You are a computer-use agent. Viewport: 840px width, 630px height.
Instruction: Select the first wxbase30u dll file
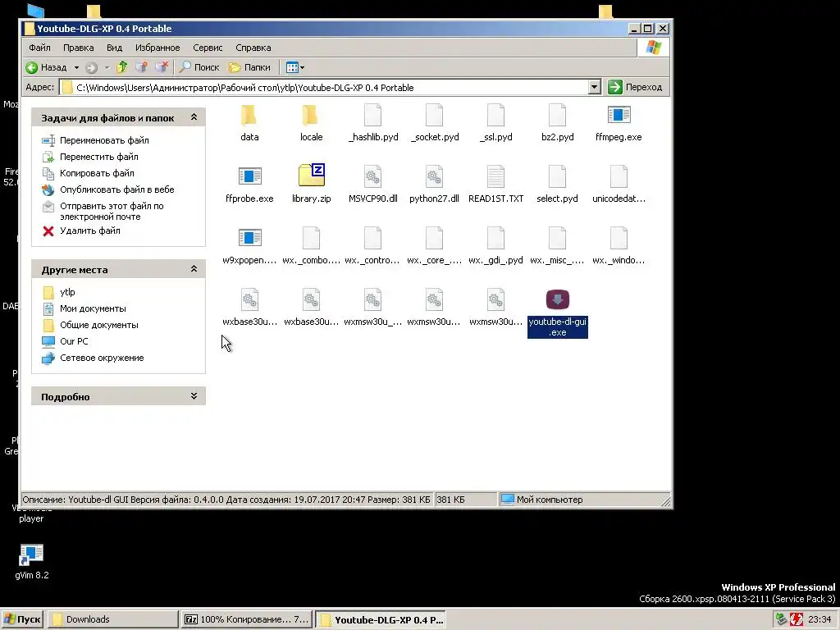coord(249,308)
